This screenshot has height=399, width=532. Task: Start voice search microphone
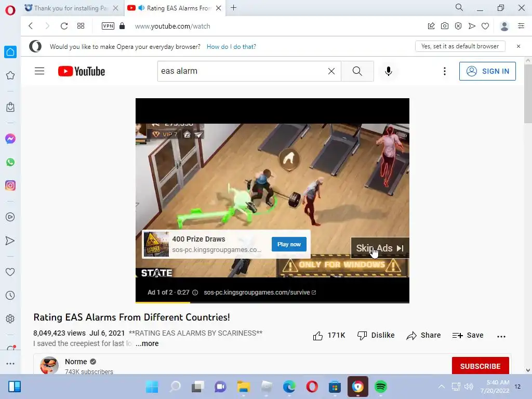(389, 71)
